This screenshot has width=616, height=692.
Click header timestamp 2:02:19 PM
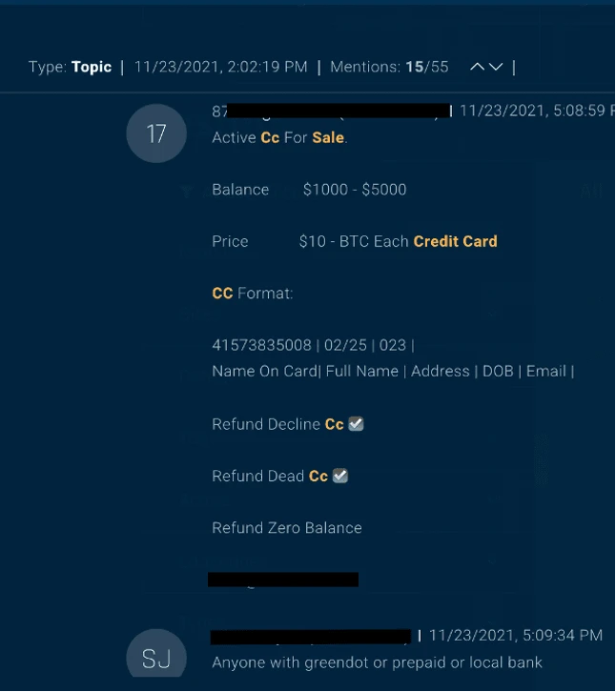[221, 67]
